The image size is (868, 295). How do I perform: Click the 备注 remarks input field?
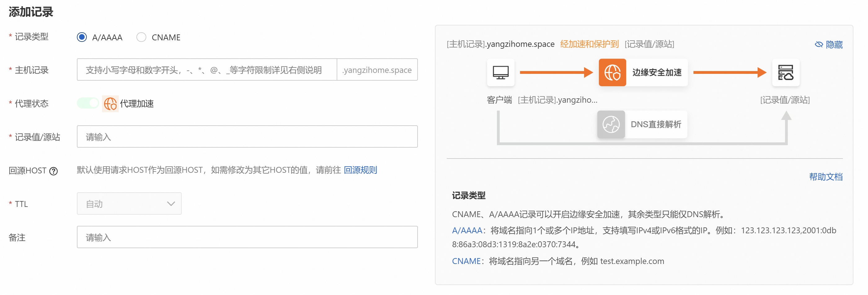click(x=247, y=237)
